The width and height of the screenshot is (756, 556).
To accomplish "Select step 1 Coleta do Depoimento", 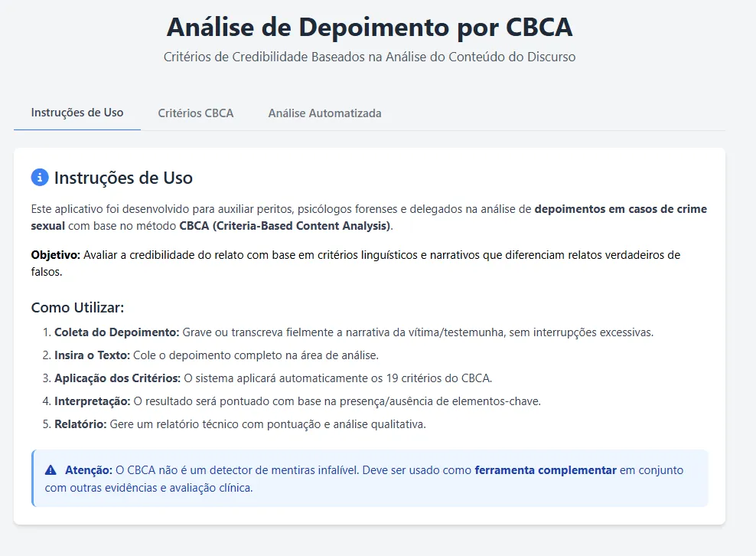I will click(116, 332).
